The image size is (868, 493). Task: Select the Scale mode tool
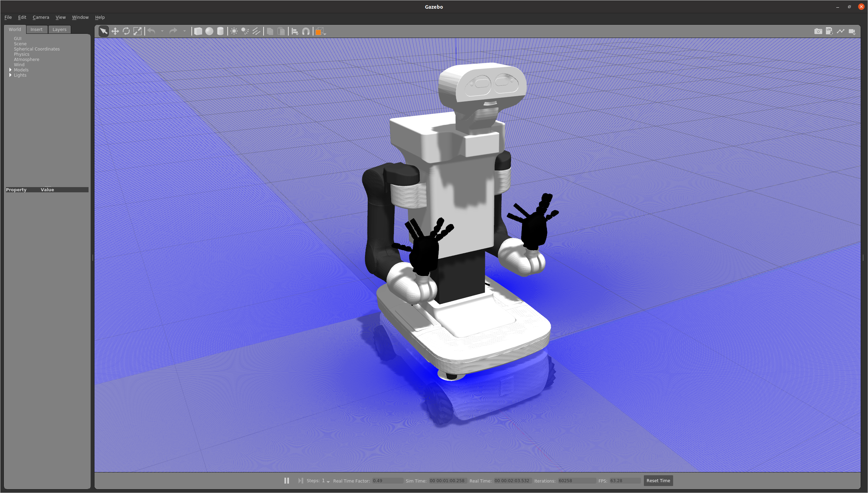coord(138,31)
